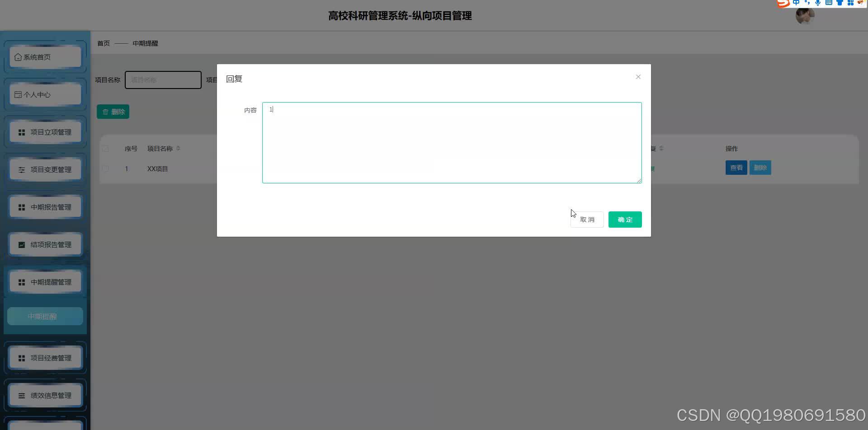Viewport: 868px width, 430px height.
Task: Click the 项目变更管理 sliders icon
Action: pyautogui.click(x=21, y=169)
